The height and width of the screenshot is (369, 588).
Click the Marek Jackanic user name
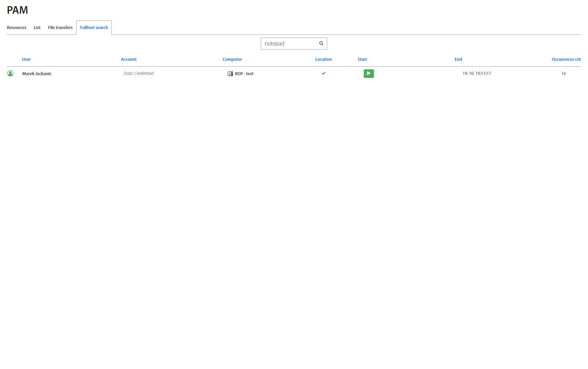(37, 73)
